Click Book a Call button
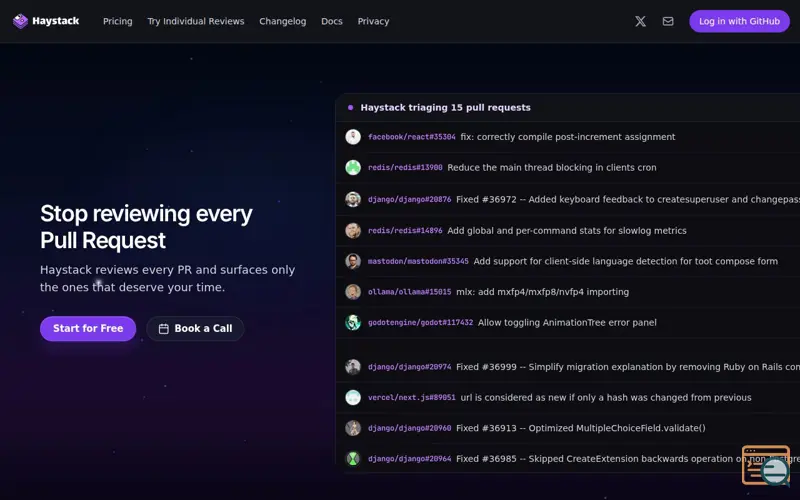800x500 pixels. pos(195,329)
